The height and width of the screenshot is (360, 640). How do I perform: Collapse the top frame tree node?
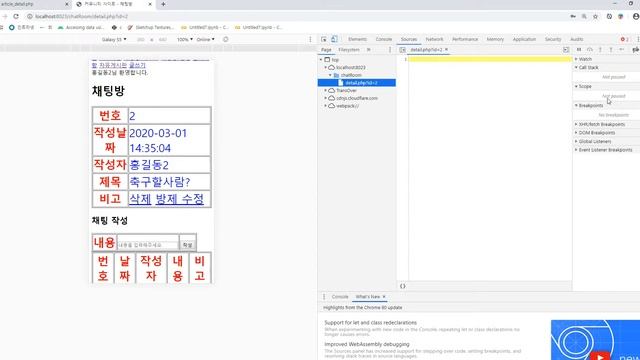(321, 60)
